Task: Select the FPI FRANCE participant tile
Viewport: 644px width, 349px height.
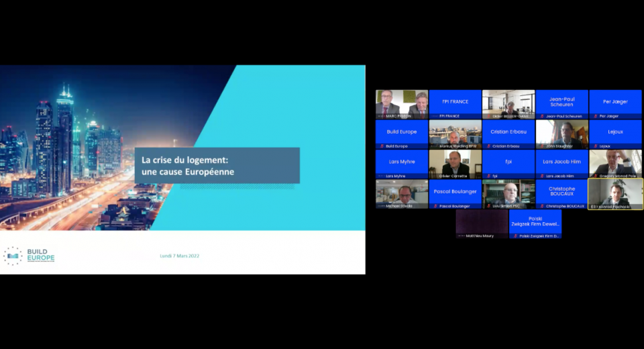Action: 455,105
